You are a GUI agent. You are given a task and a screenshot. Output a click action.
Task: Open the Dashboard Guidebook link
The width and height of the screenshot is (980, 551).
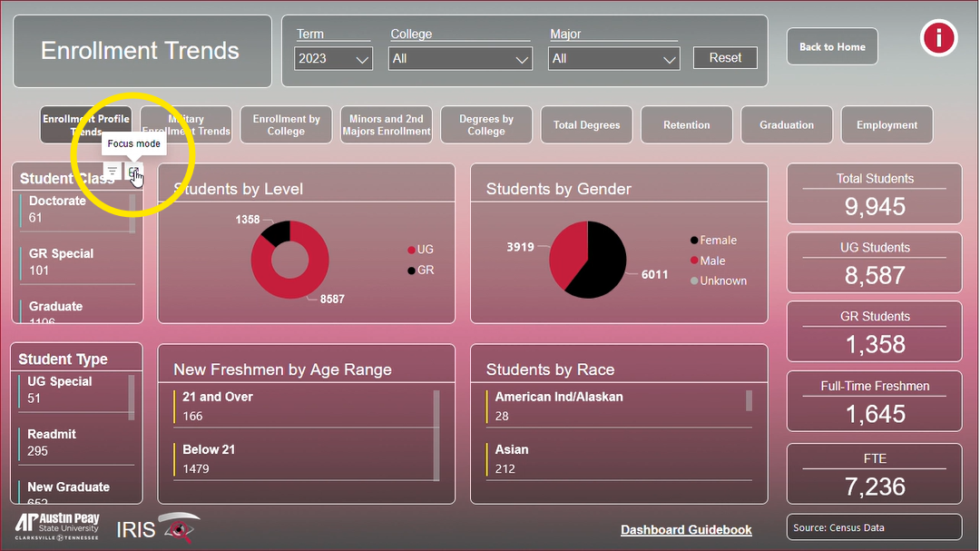(686, 530)
